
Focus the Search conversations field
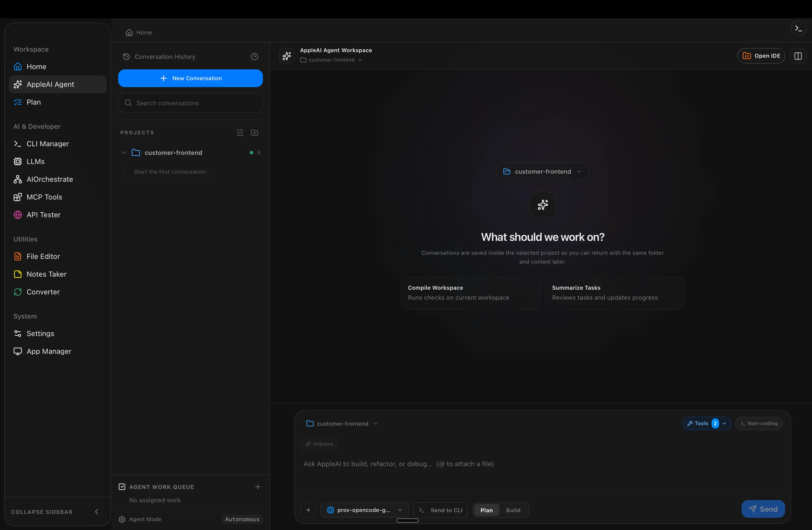(x=190, y=103)
